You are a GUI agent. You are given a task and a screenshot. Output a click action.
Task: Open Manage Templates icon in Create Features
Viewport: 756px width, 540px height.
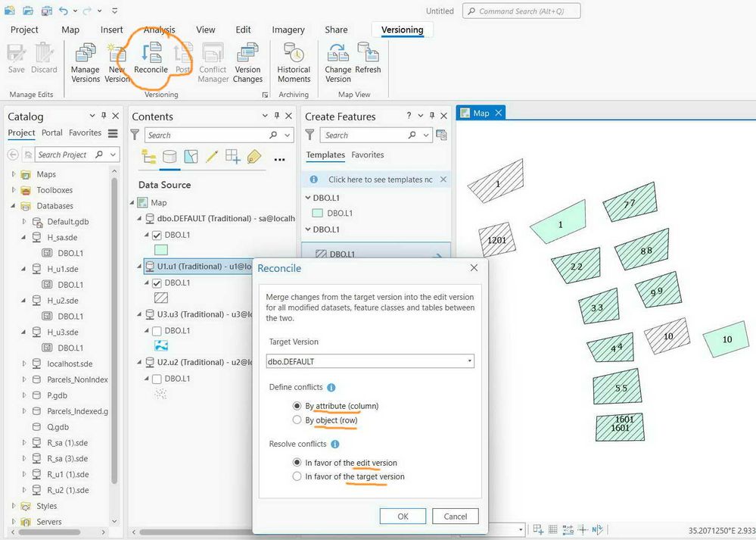click(x=441, y=135)
